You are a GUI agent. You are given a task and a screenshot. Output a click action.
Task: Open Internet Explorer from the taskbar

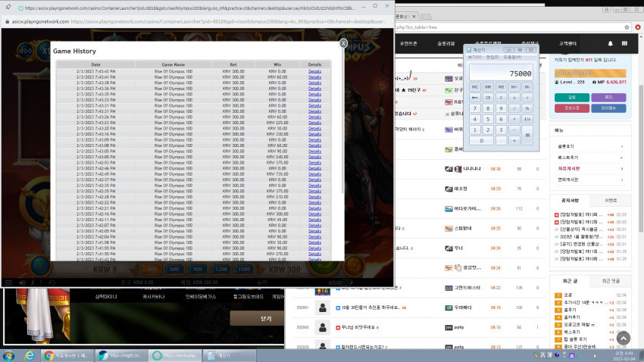(30, 355)
